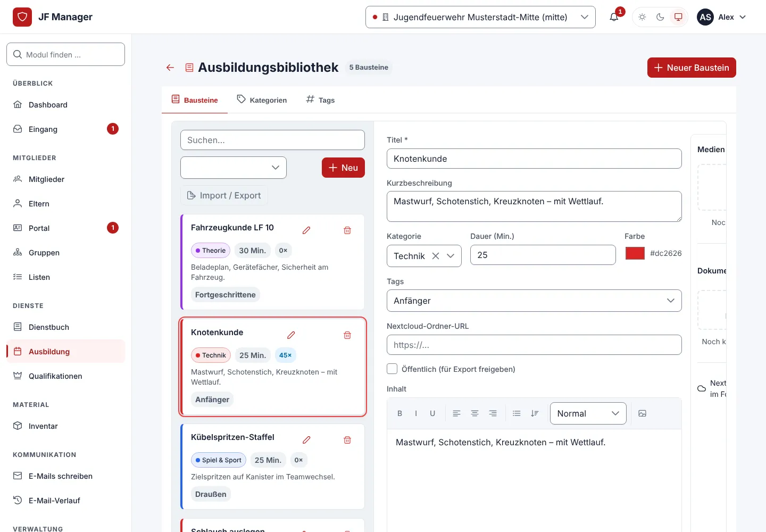This screenshot has width=766, height=532.
Task: Edit the Fahrzeugkunde LF 10 card
Action: point(306,230)
